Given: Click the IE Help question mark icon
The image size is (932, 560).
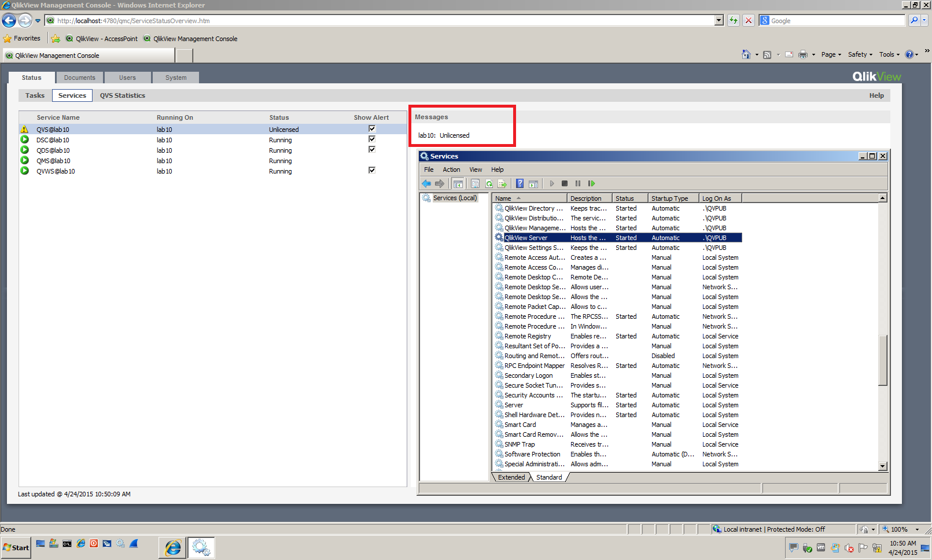Looking at the screenshot, I should point(909,54).
